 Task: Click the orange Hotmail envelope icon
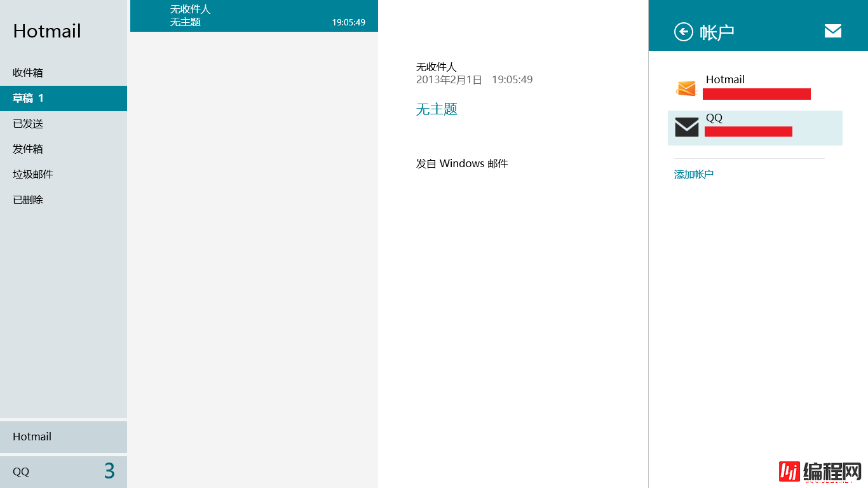(x=686, y=89)
